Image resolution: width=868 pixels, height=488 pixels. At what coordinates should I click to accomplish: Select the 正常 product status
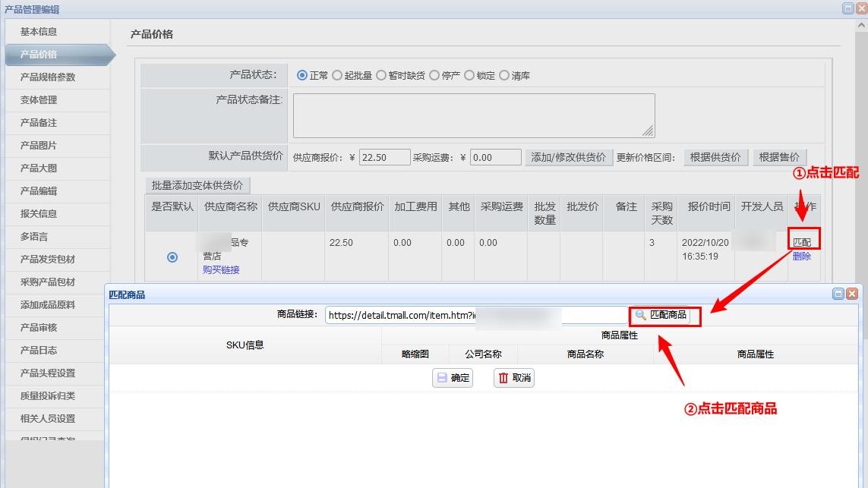302,75
